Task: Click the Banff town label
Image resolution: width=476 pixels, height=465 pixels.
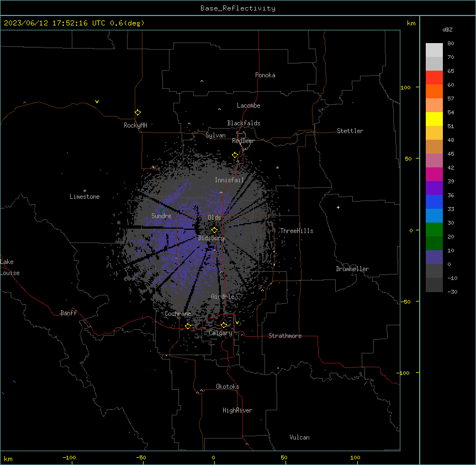Action: point(68,313)
